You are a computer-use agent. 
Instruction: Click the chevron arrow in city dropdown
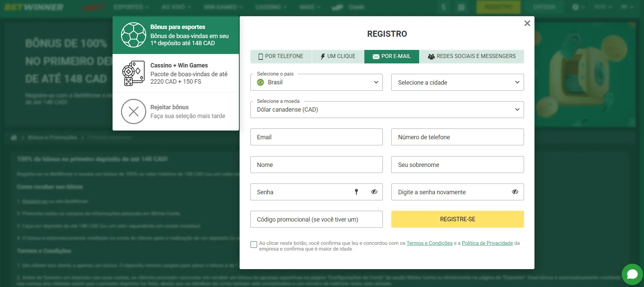click(x=517, y=82)
